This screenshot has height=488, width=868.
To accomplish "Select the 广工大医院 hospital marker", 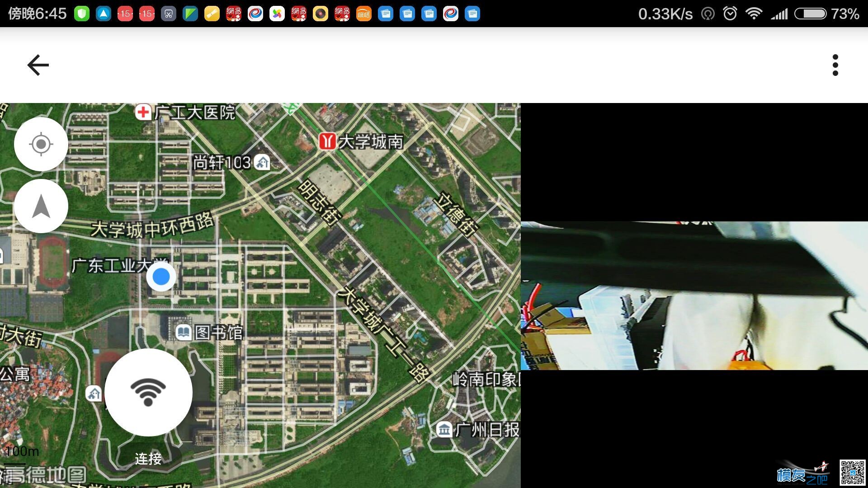I will [x=143, y=112].
